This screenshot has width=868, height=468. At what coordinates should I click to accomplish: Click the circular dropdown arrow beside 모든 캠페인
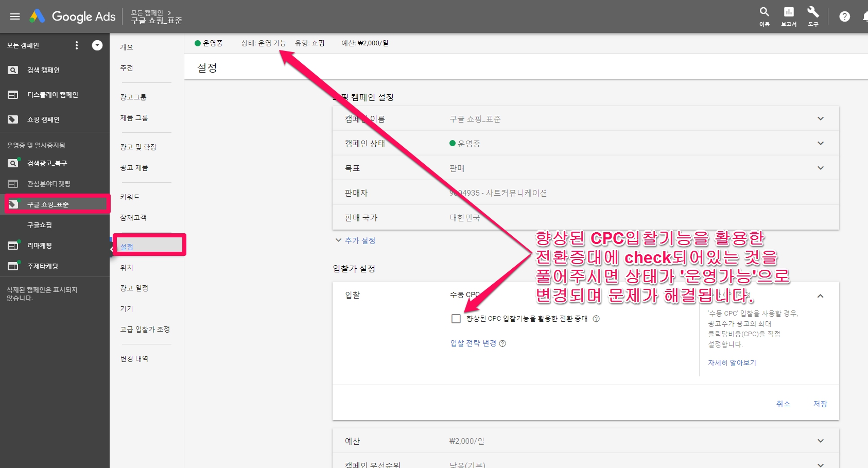[97, 45]
